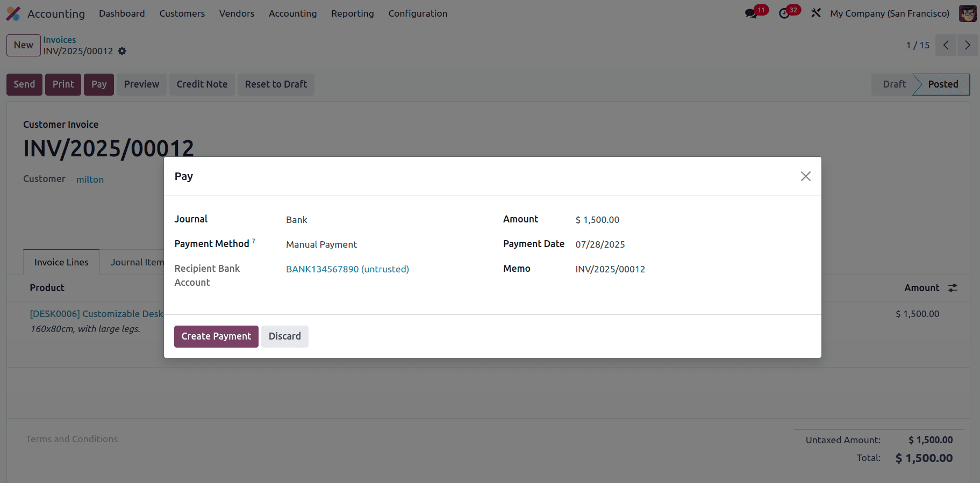Click the Preview button
Viewport: 980px width, 483px height.
point(141,84)
